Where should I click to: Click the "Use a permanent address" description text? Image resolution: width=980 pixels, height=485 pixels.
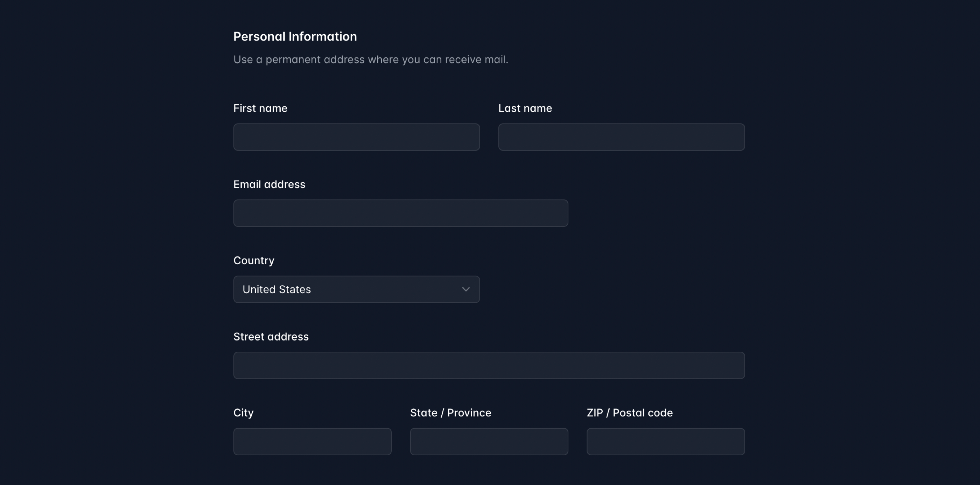[371, 60]
